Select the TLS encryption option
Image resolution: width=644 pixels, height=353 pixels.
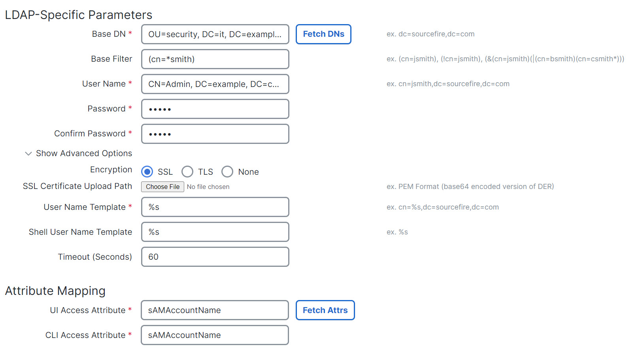(x=187, y=172)
